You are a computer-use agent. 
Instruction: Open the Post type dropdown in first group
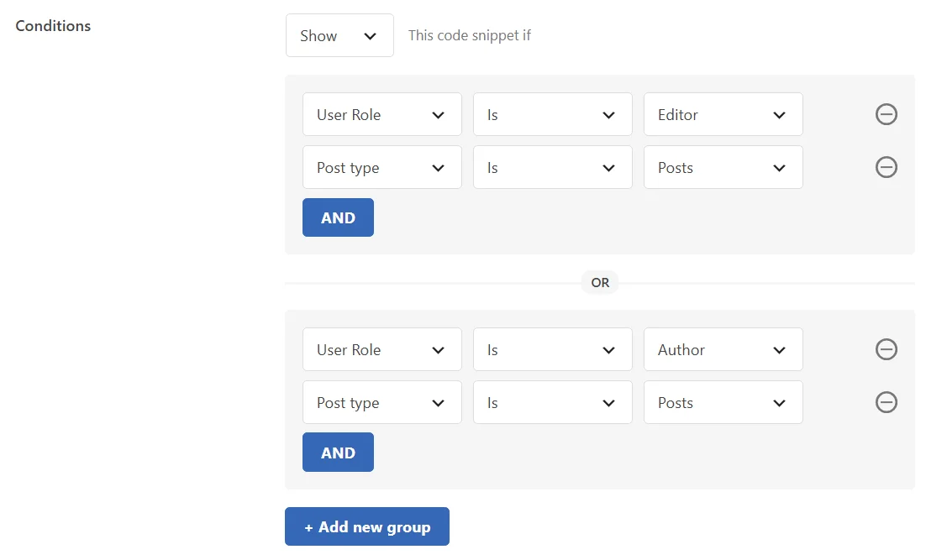click(382, 168)
